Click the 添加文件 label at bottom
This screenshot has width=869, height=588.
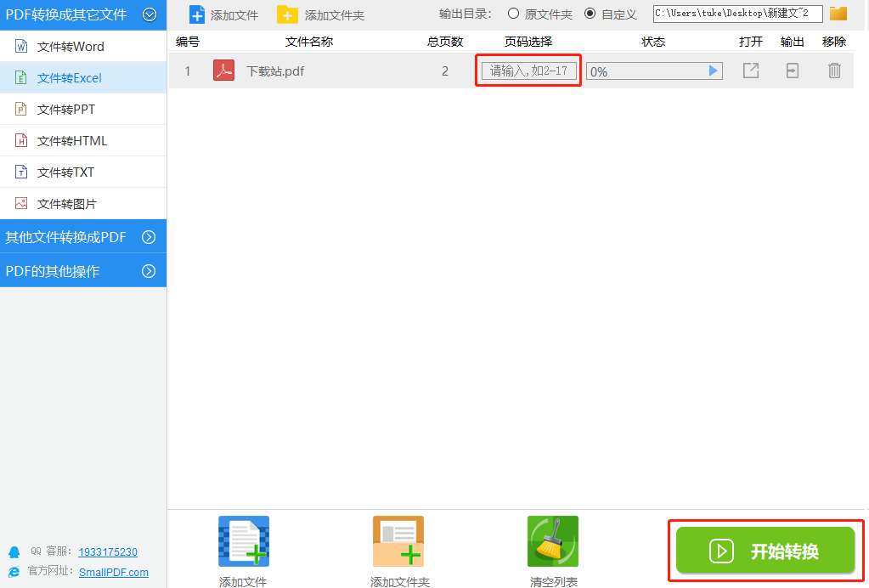243,581
